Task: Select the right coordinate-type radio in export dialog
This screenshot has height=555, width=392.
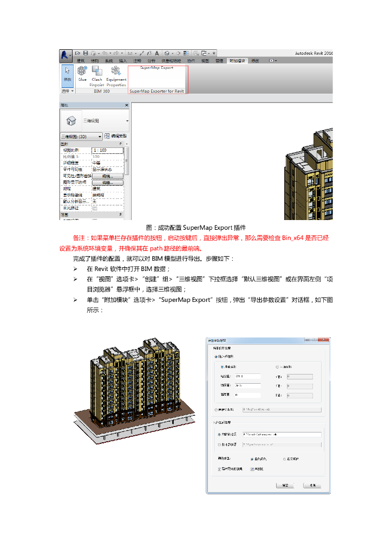Action: point(277,367)
